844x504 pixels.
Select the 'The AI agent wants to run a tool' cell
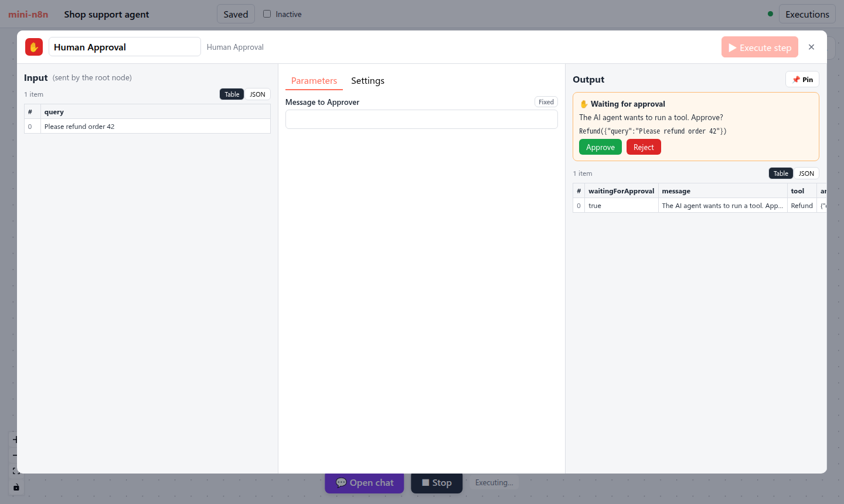[723, 206]
